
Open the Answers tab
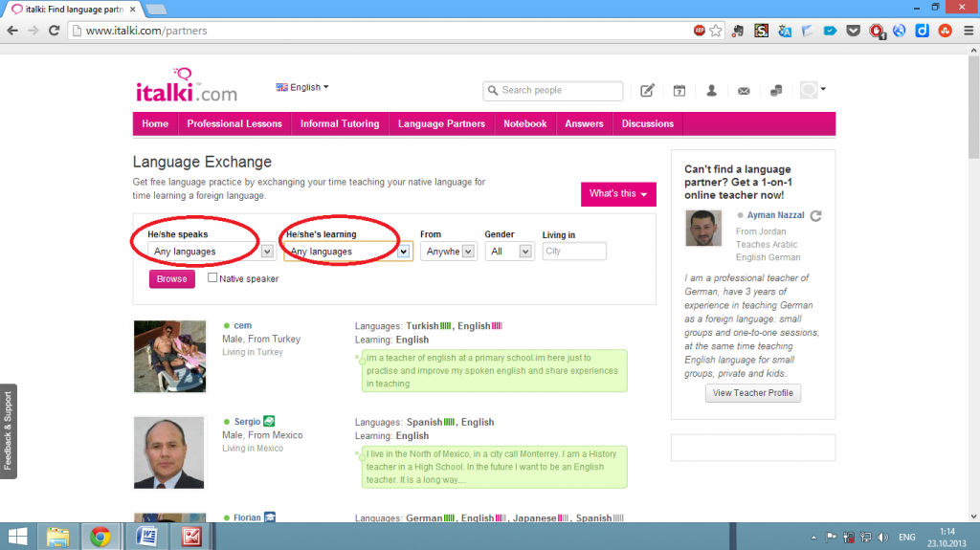pos(585,123)
